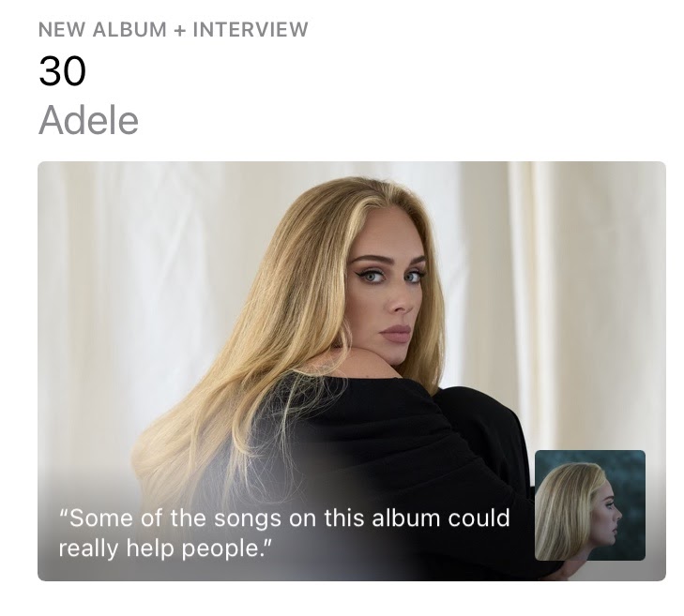Click the words NEW ALBUM in the header

(102, 30)
